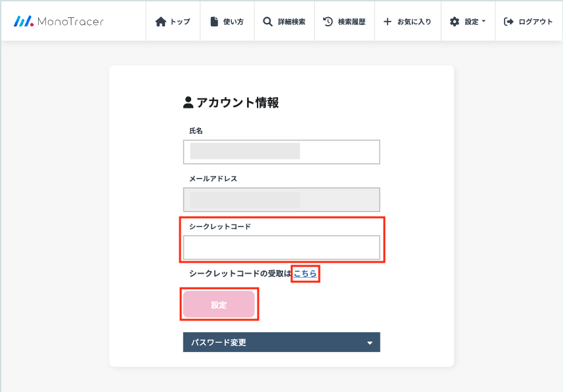Click the logout arrow icon
The height and width of the screenshot is (392, 563).
point(508,22)
